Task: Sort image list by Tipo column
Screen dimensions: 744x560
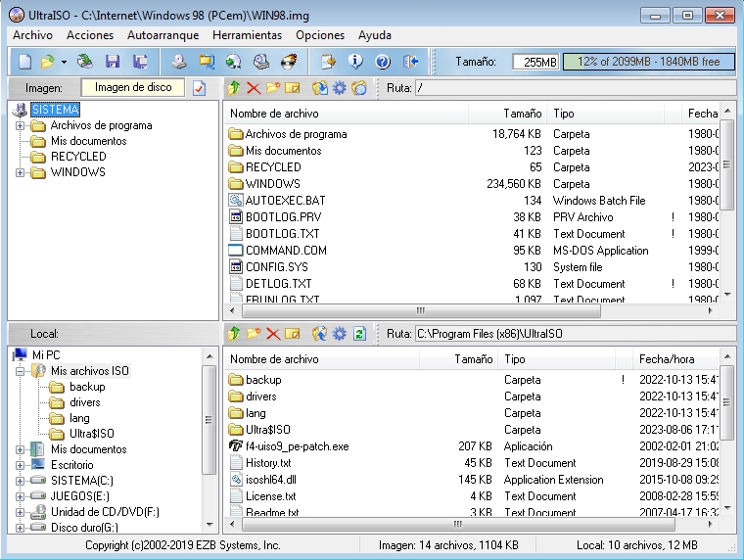Action: click(605, 114)
